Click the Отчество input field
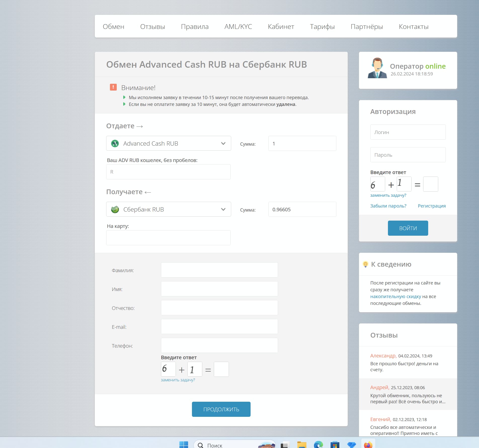 click(219, 308)
